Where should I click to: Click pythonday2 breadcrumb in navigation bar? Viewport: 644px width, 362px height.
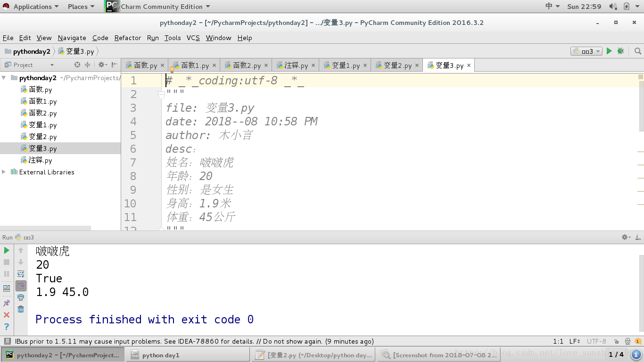(x=27, y=51)
